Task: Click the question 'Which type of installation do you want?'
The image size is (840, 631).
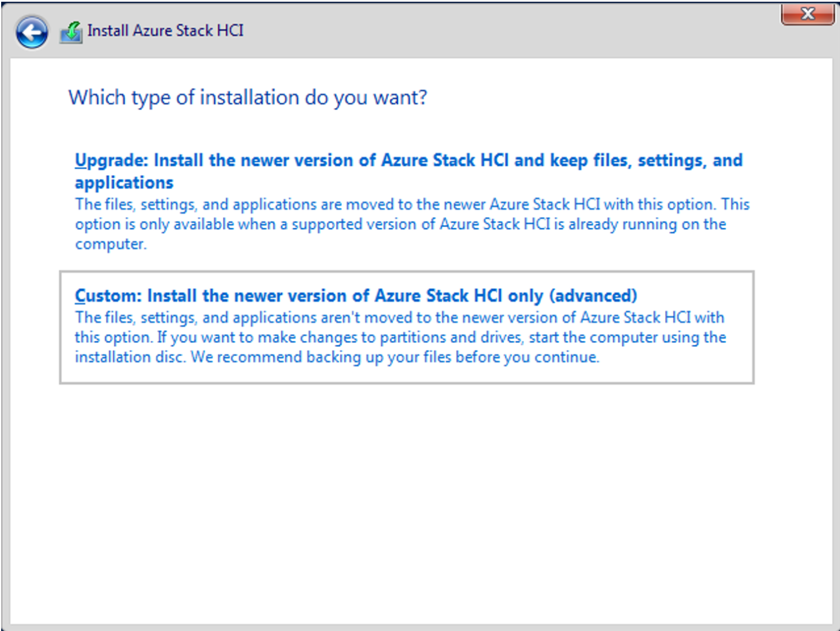Action: (x=247, y=97)
